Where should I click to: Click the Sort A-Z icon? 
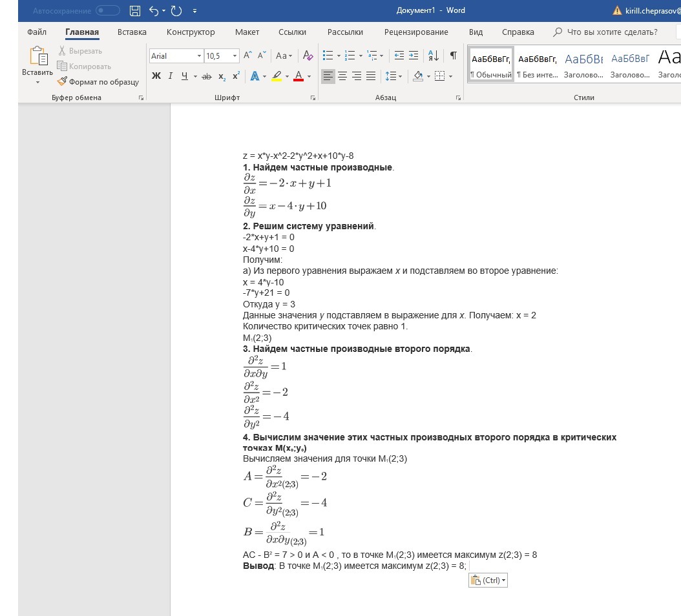[x=434, y=56]
